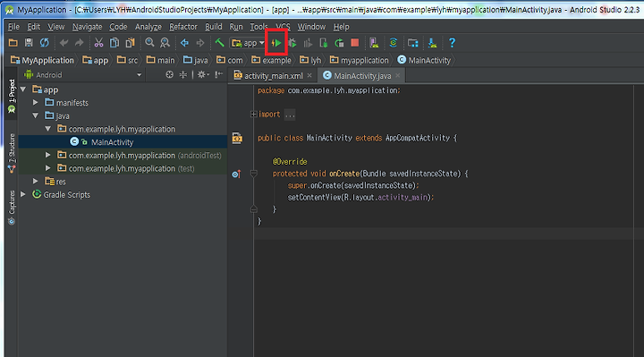Click the Hide Project panel icon

click(219, 75)
